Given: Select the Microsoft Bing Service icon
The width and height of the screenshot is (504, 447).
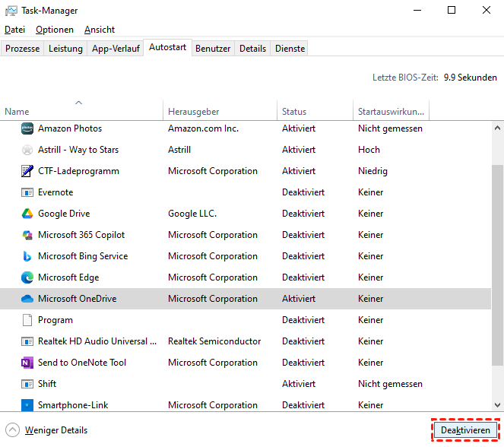Looking at the screenshot, I should point(27,256).
